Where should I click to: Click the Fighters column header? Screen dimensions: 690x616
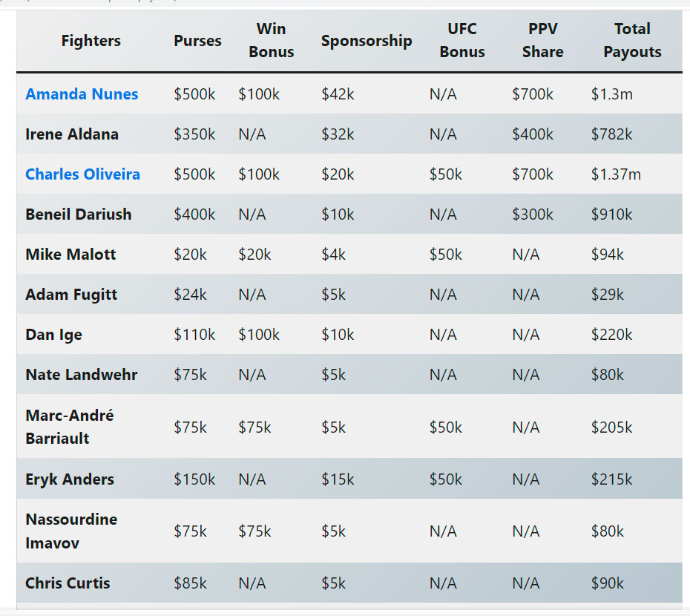coord(91,41)
